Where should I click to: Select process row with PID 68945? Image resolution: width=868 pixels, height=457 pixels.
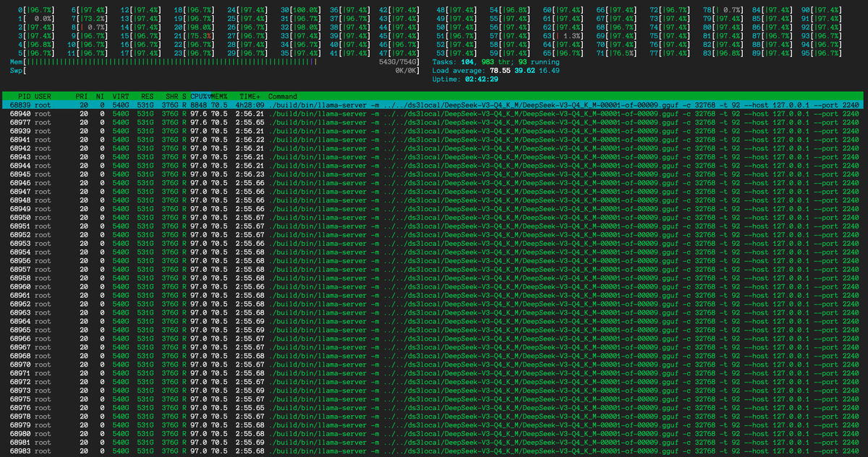point(434,174)
